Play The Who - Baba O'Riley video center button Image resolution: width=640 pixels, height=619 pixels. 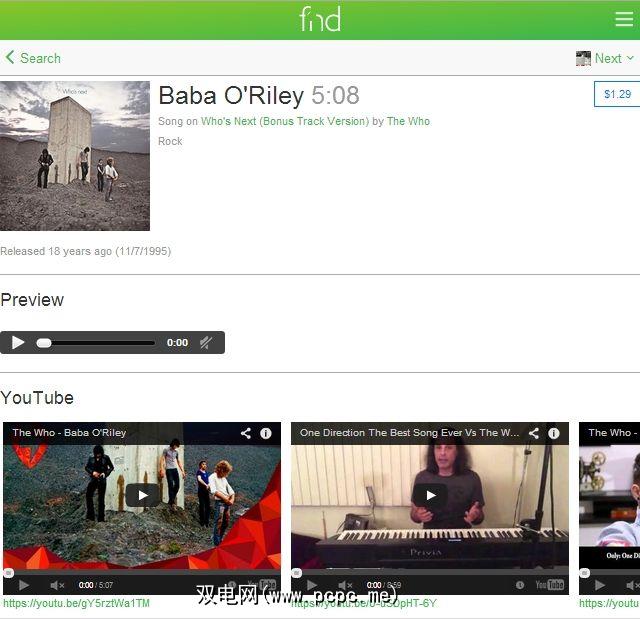pos(142,495)
